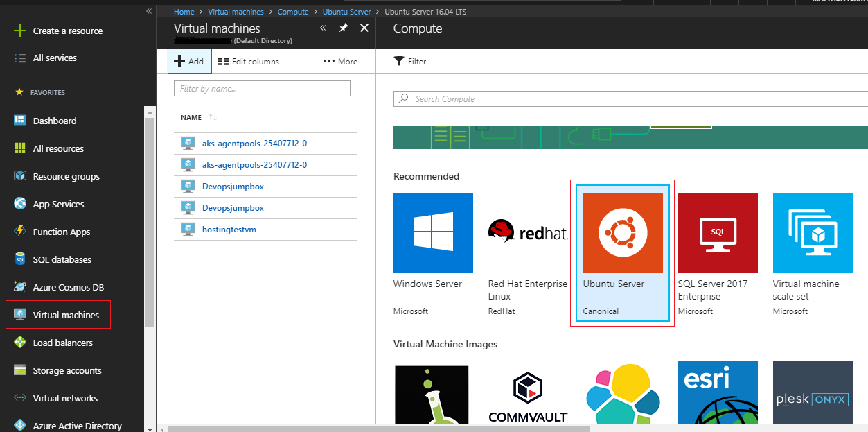Viewport: 868px width, 432px height.
Task: Click the Create a resource plus icon
Action: [x=20, y=31]
